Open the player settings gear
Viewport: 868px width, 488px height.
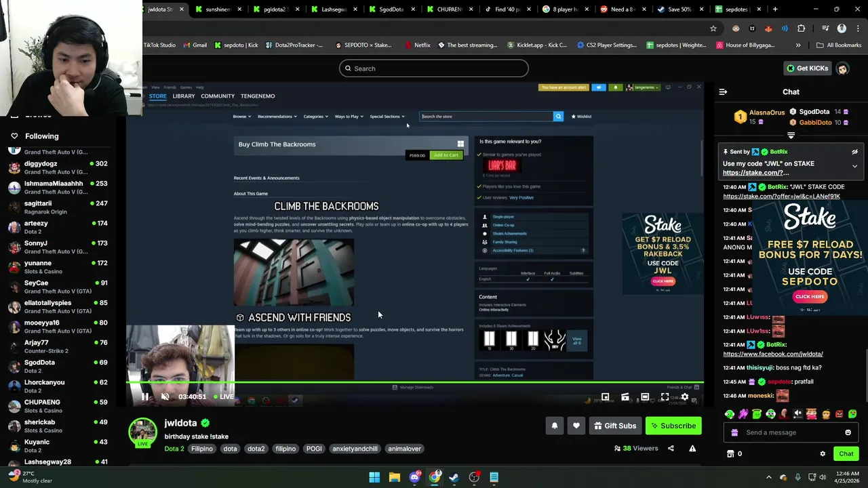[685, 397]
